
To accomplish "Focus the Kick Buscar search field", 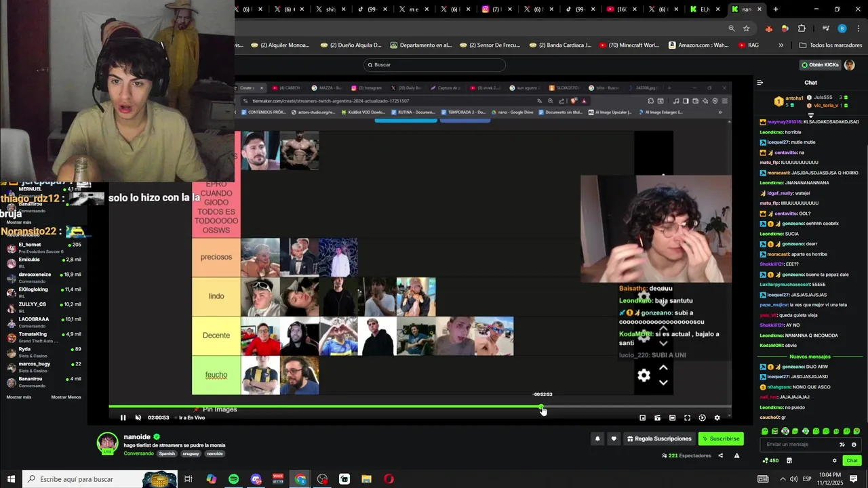I will pos(434,64).
